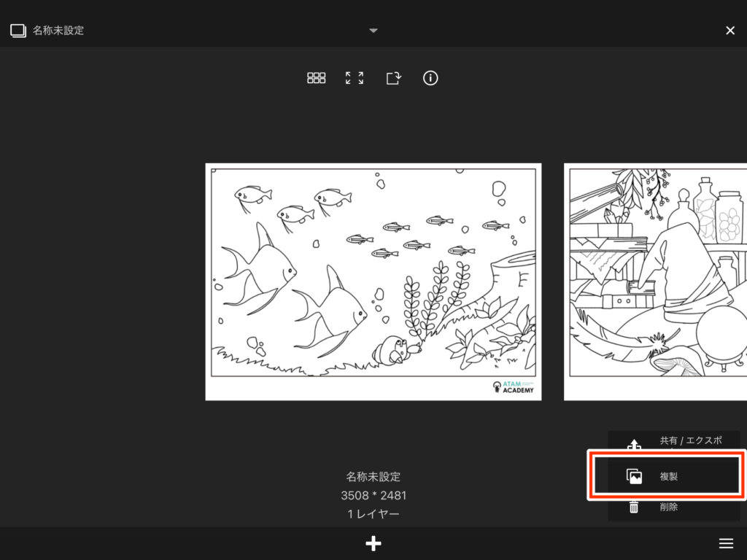The height and width of the screenshot is (560, 747).
Task: Click the trash can icon in the popup menu
Action: [634, 507]
